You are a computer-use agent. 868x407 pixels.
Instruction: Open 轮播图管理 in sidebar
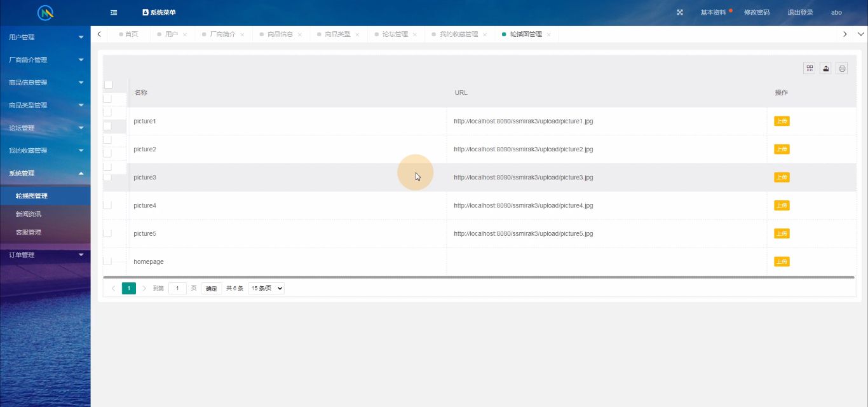[45, 196]
